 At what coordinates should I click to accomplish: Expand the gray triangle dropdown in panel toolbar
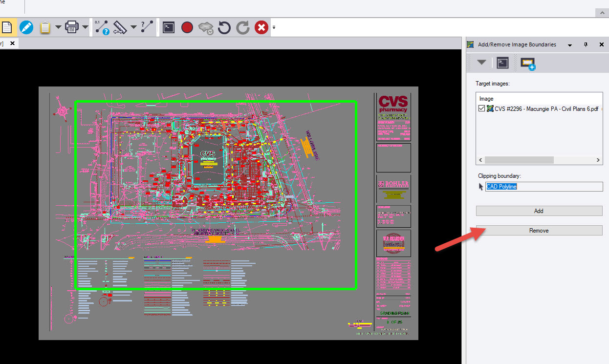point(482,63)
